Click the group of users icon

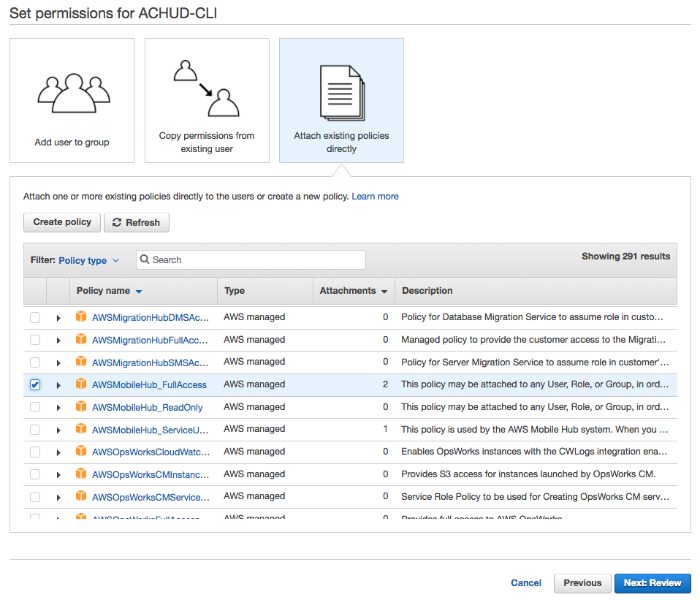pyautogui.click(x=74, y=93)
